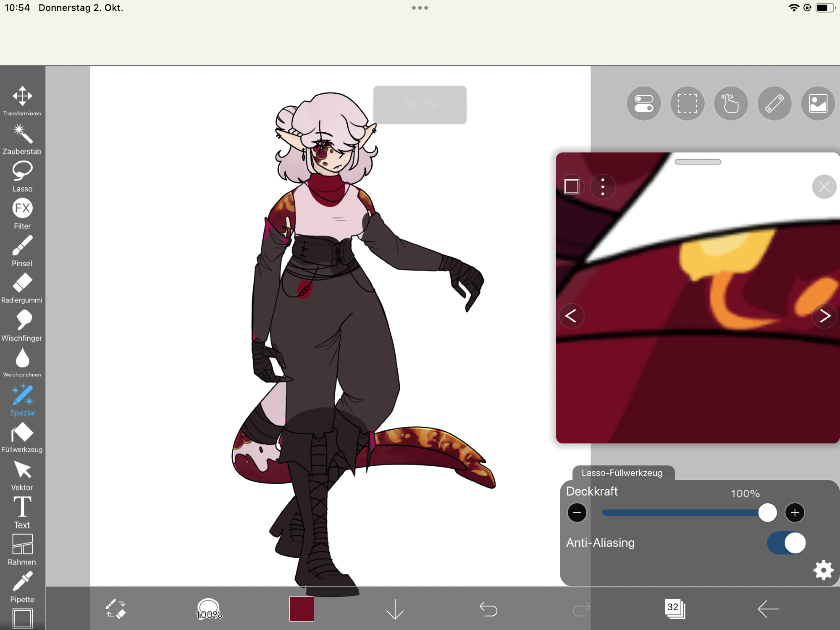840x630 pixels.
Task: Open the layers panel showing 32
Action: pos(675,609)
